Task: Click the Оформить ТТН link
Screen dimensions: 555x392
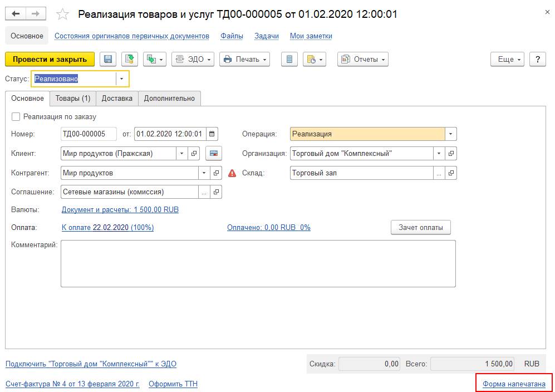Action: 173,384
